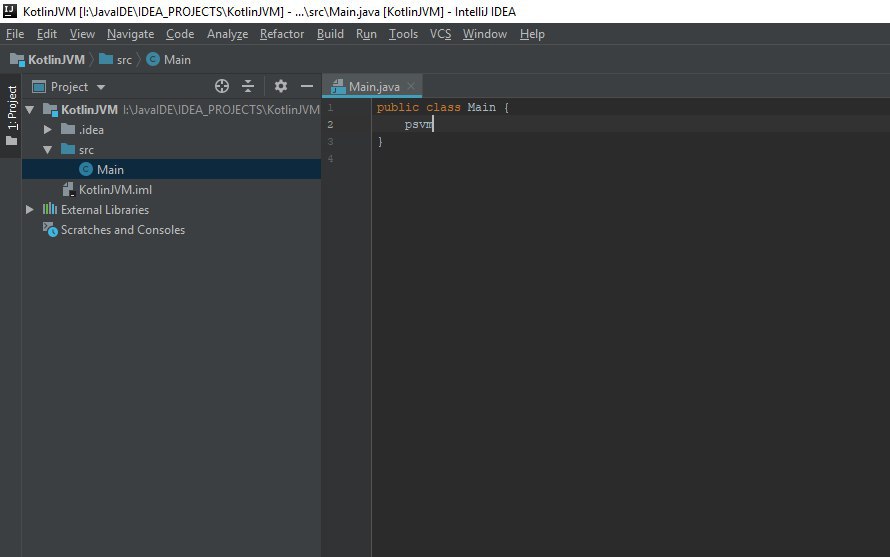
Task: Open the Run menu
Action: tap(366, 34)
